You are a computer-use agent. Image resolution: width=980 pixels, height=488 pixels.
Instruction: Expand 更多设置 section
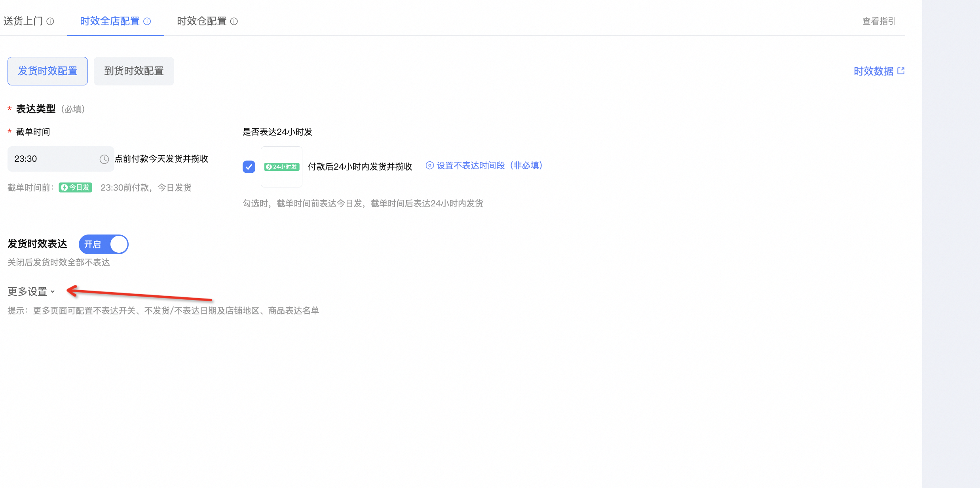coord(31,291)
